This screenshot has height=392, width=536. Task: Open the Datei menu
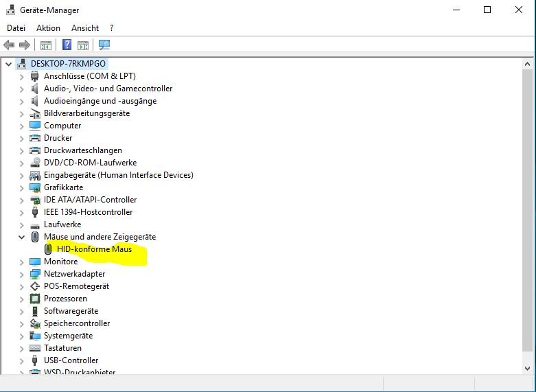(16, 28)
